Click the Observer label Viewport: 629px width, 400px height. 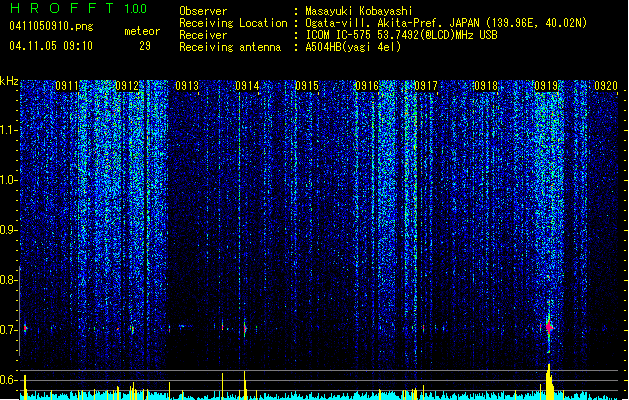tap(203, 11)
